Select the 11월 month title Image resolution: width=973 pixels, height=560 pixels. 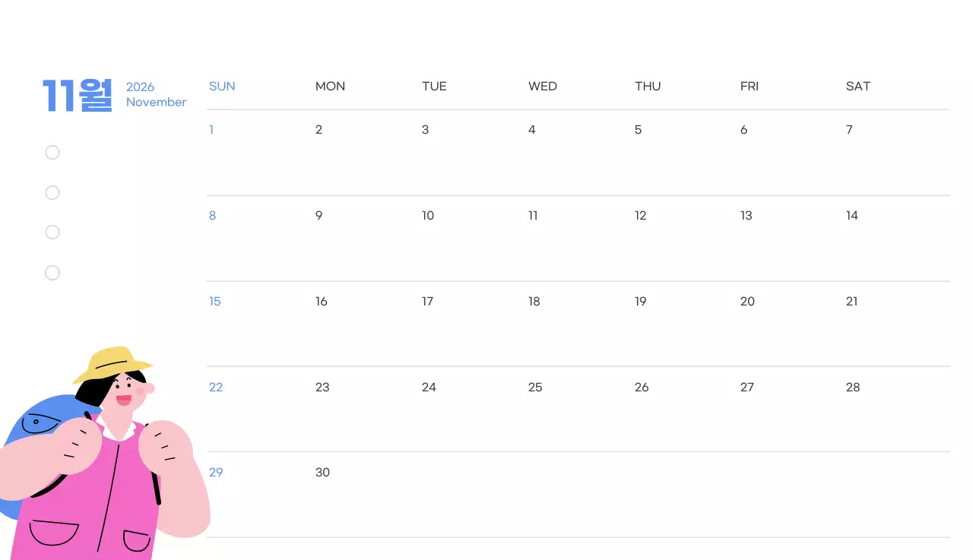coord(78,95)
